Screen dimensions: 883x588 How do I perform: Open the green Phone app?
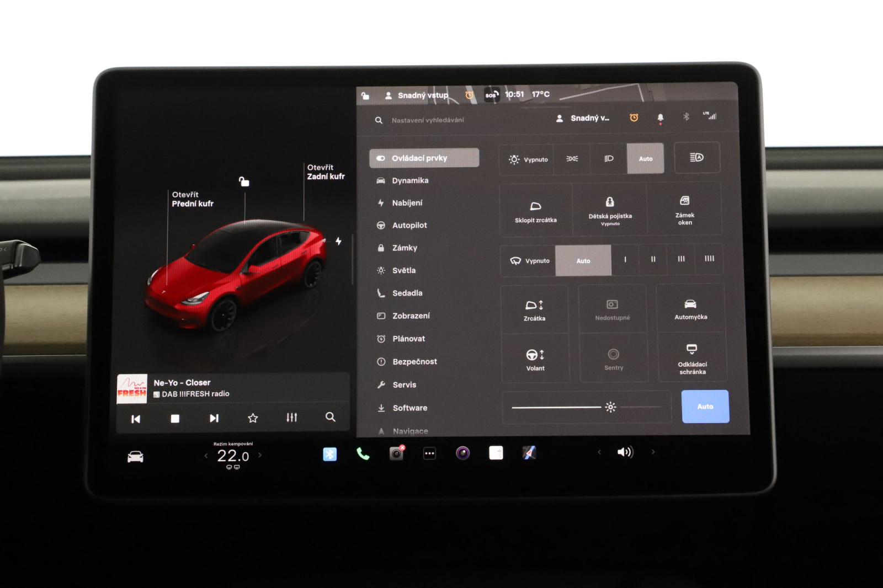pos(363,453)
